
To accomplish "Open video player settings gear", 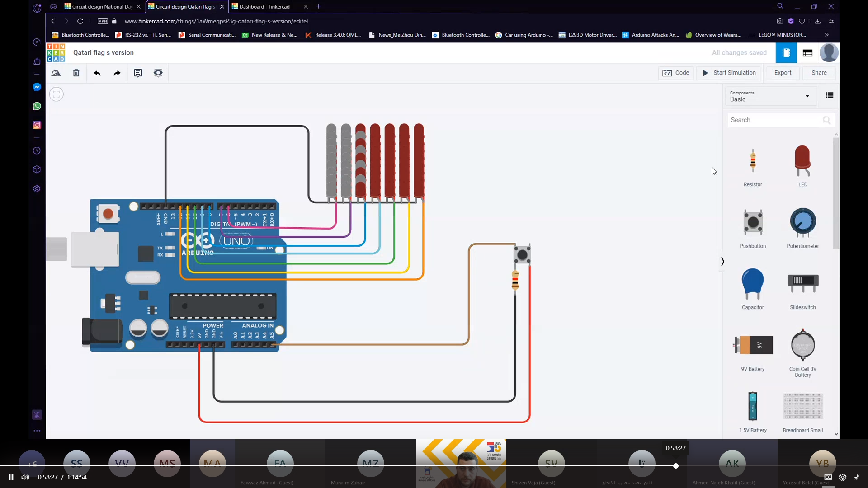I will pyautogui.click(x=843, y=477).
